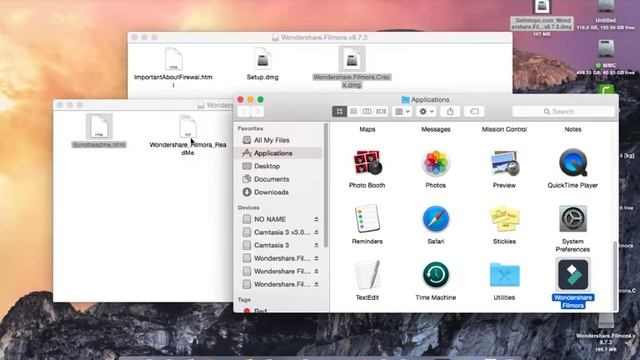Select the Mission Control app label
This screenshot has width=640, height=360.
click(x=504, y=129)
